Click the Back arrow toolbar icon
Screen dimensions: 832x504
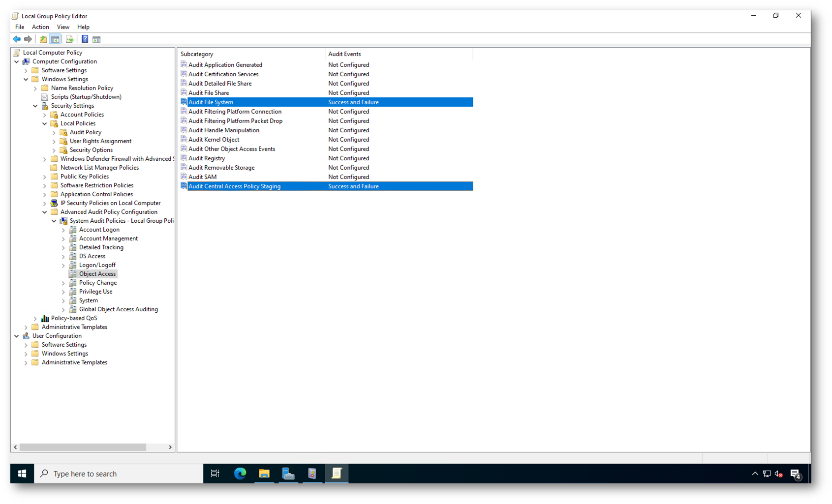tap(17, 39)
